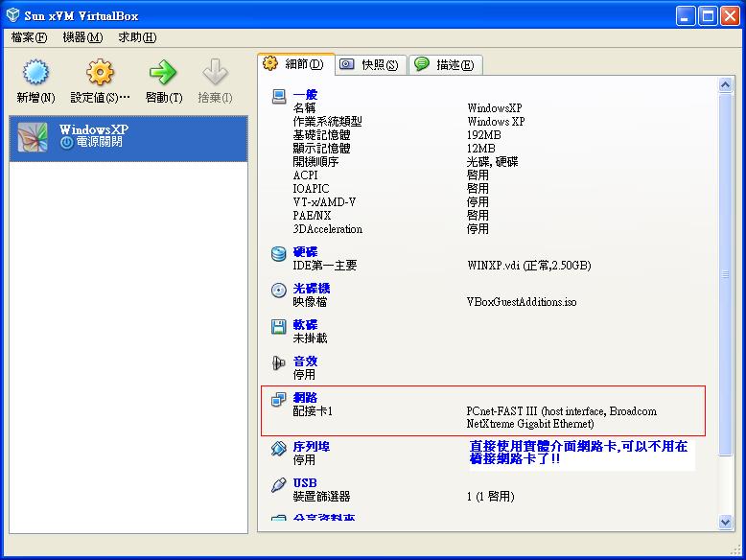This screenshot has width=746, height=560.
Task: Open the General (一般) section link
Action: click(306, 94)
